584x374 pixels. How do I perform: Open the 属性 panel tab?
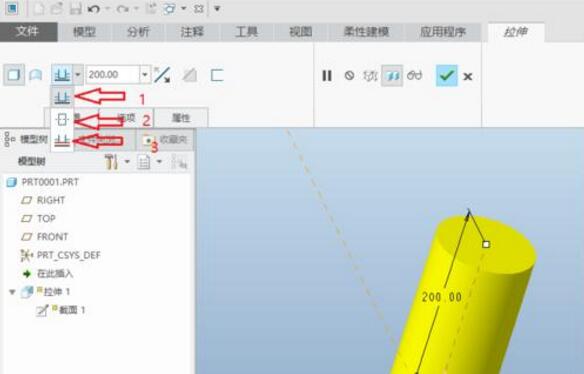[181, 118]
